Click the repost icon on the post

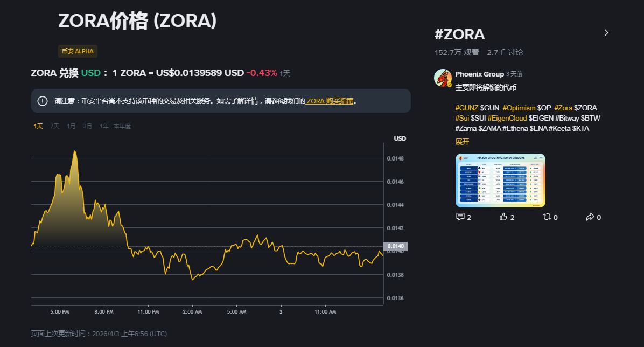(547, 217)
